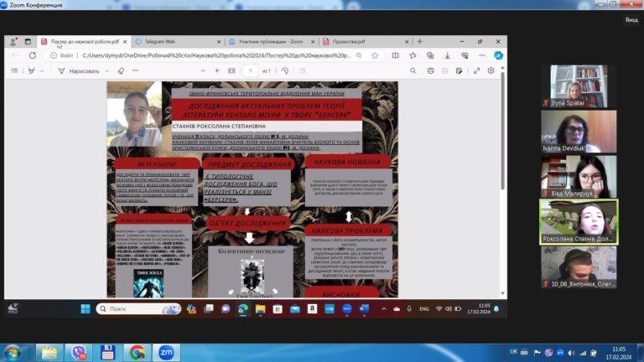
Task: Show hidden system tray icons chevron
Action: click(383, 308)
